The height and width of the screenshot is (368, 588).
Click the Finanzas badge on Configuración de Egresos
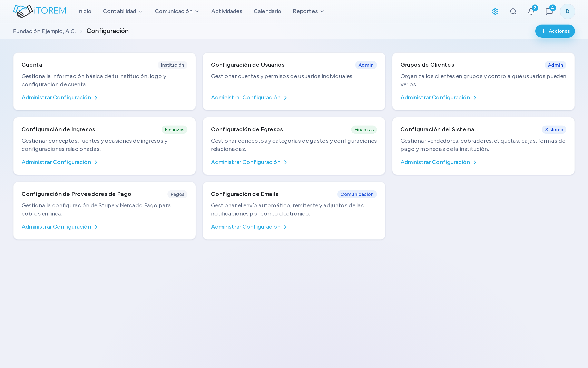[364, 130]
